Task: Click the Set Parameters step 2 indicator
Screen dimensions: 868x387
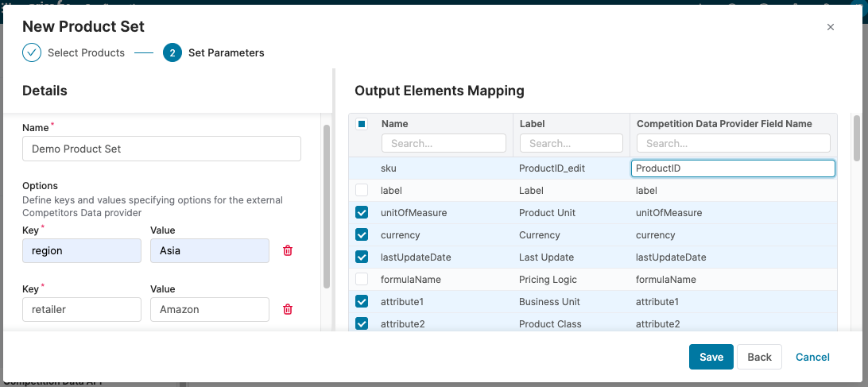Action: (172, 53)
